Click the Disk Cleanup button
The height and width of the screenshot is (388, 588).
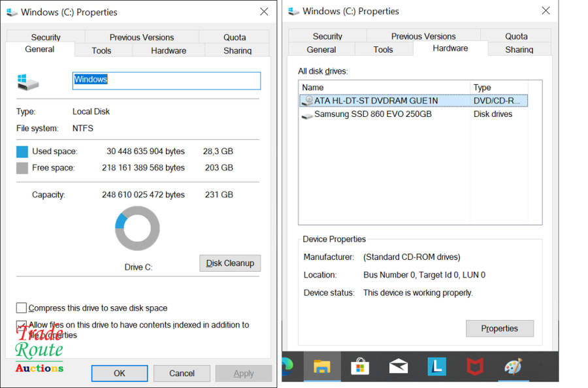230,263
